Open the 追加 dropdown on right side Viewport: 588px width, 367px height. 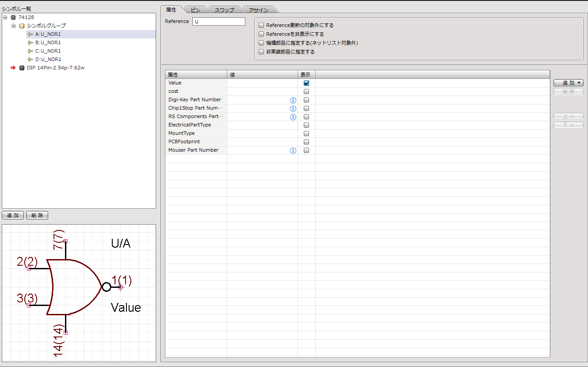click(x=568, y=83)
